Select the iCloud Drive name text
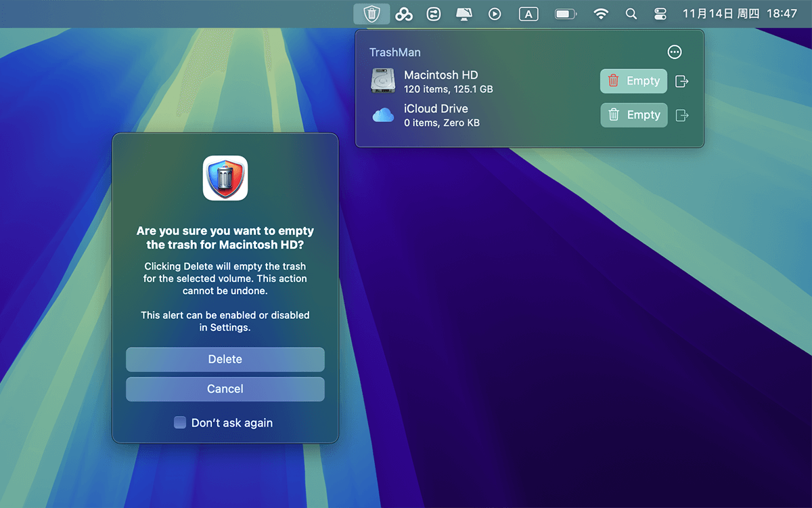Screen dimensions: 812x508 pos(436,108)
